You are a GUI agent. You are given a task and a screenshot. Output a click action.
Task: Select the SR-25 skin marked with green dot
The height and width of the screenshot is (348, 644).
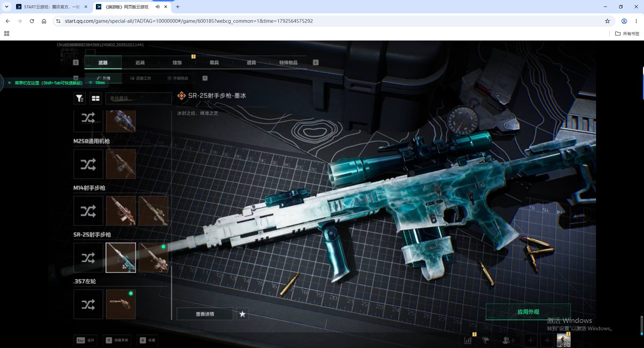click(153, 258)
